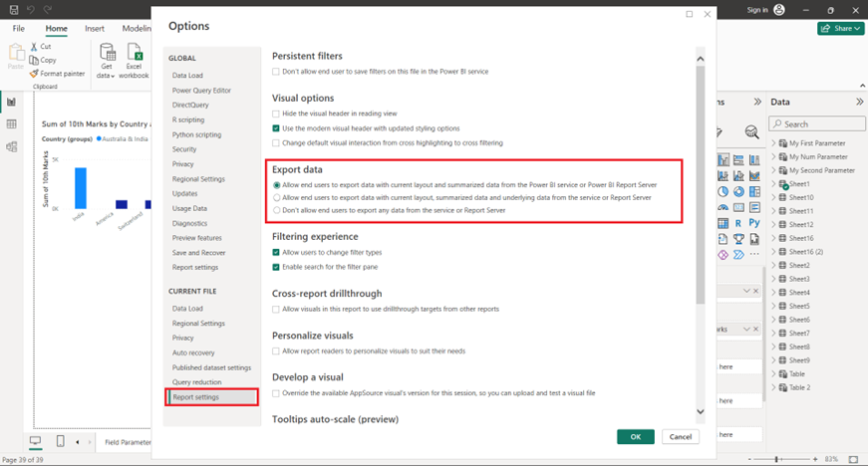
Task: Switch to Report view icon in left sidebar
Action: tap(12, 102)
